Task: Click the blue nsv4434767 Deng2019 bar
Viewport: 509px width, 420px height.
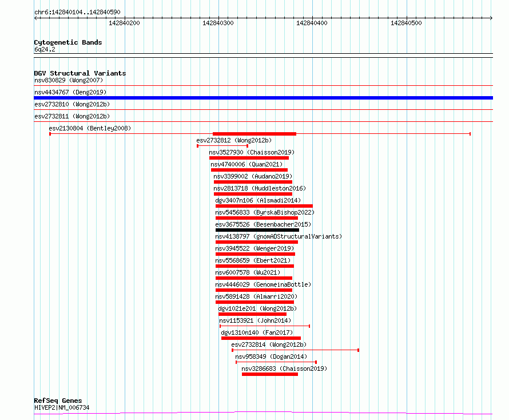Action: [263, 98]
